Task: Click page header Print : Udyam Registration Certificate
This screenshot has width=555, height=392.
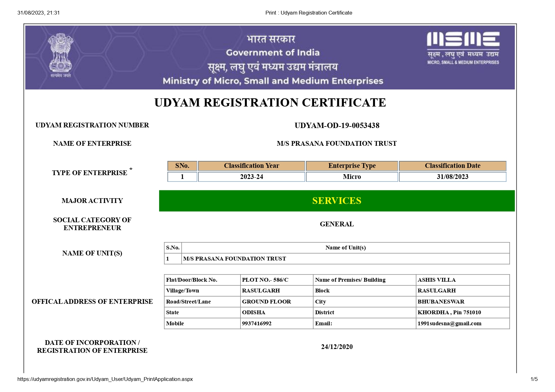Action: pos(309,13)
